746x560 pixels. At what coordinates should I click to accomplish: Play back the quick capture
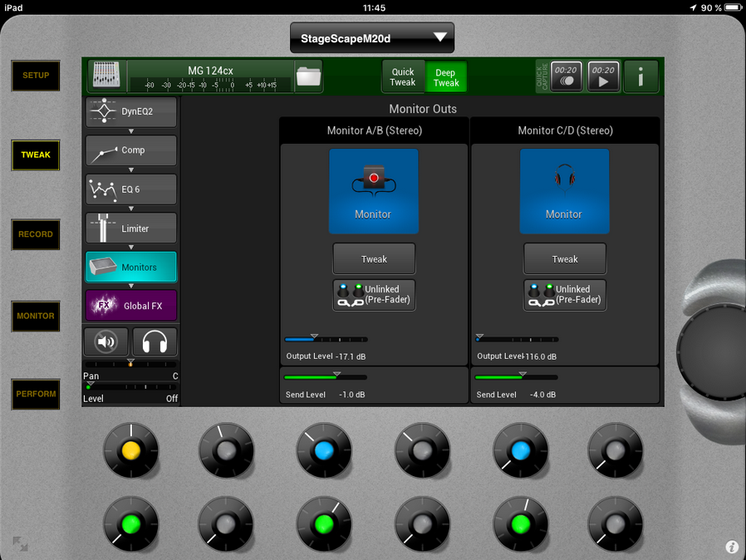604,76
